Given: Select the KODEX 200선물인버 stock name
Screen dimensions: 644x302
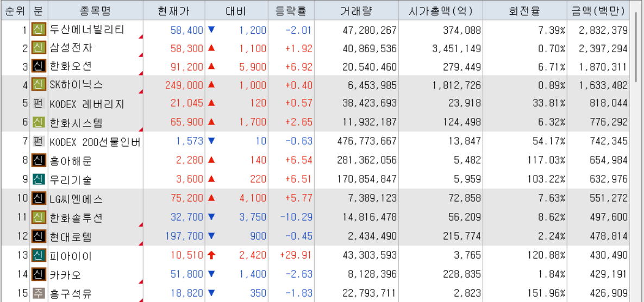Looking at the screenshot, I should (x=95, y=142).
